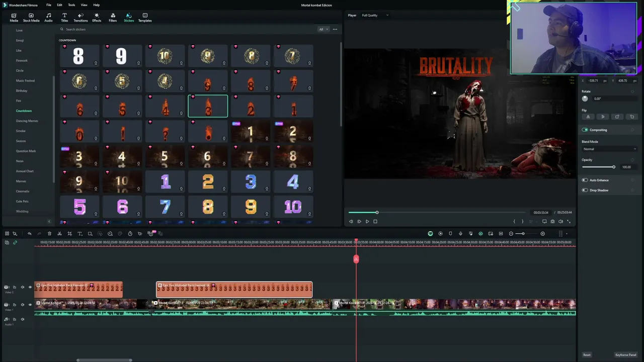This screenshot has width=644, height=362.
Task: Click the sticker search field
Action: [x=186, y=29]
